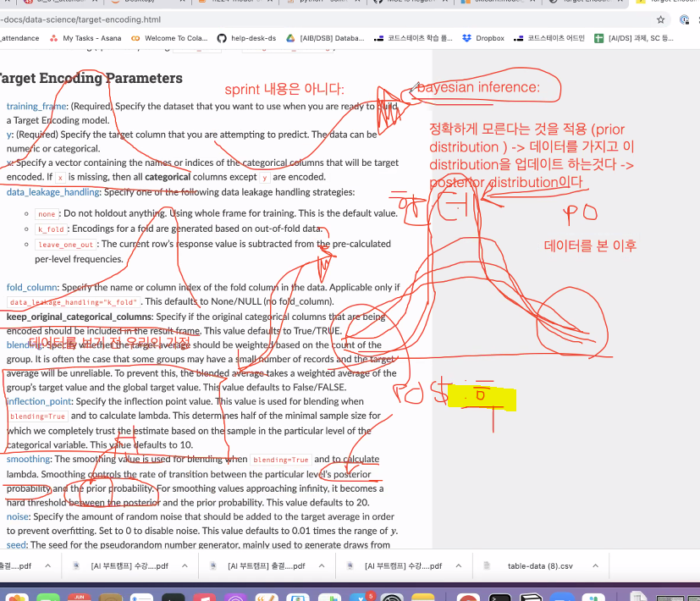This screenshot has height=601, width=700.
Task: Click the table-data (8).csv file icon
Action: [x=487, y=565]
